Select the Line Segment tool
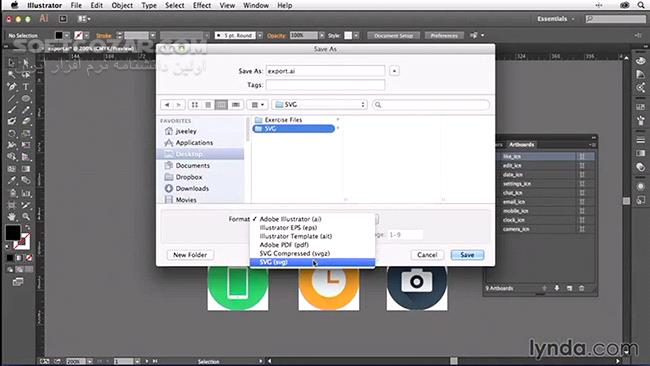The height and width of the screenshot is (366, 650). click(12, 99)
